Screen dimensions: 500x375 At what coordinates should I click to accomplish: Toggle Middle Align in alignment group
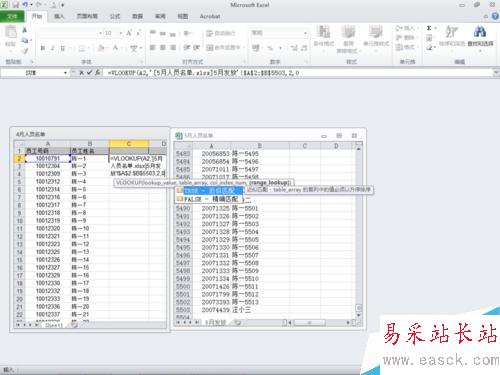163,33
